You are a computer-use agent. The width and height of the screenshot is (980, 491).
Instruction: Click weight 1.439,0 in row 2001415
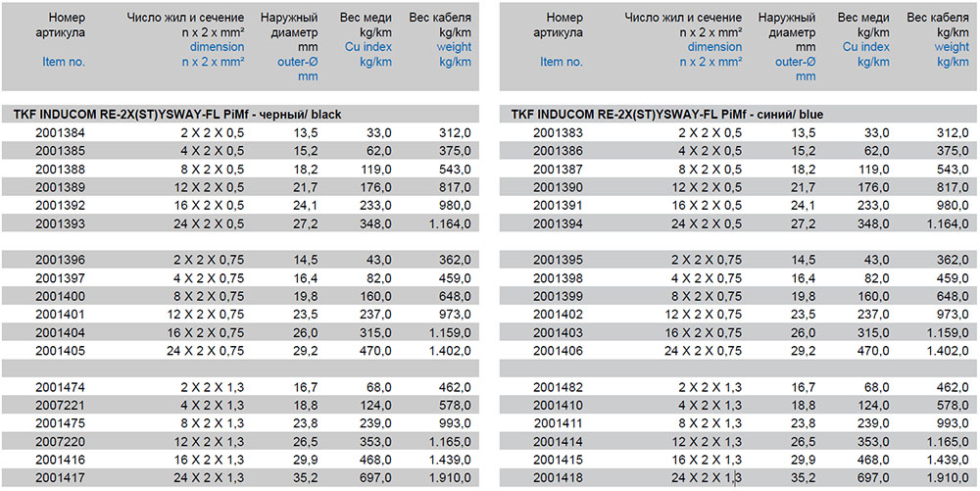coord(946,460)
